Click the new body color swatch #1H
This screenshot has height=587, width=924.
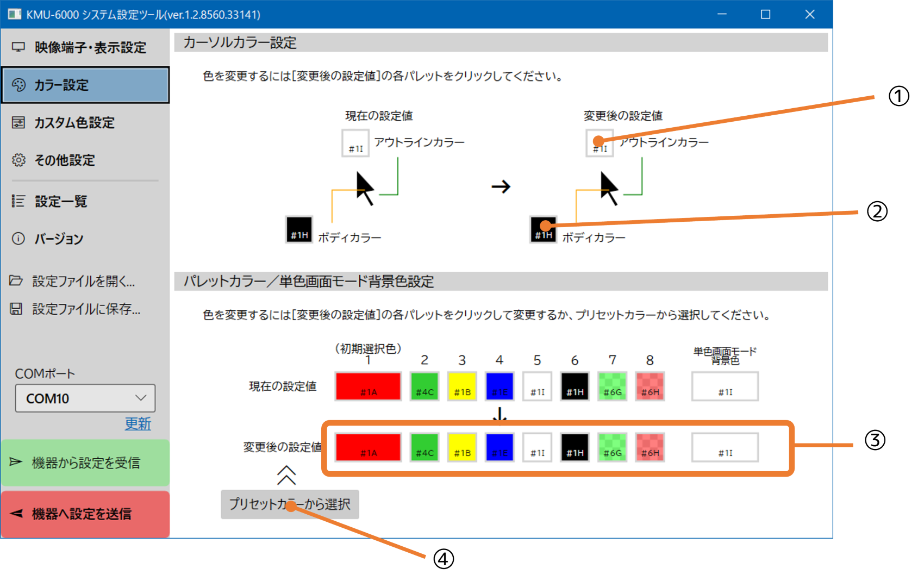point(543,229)
